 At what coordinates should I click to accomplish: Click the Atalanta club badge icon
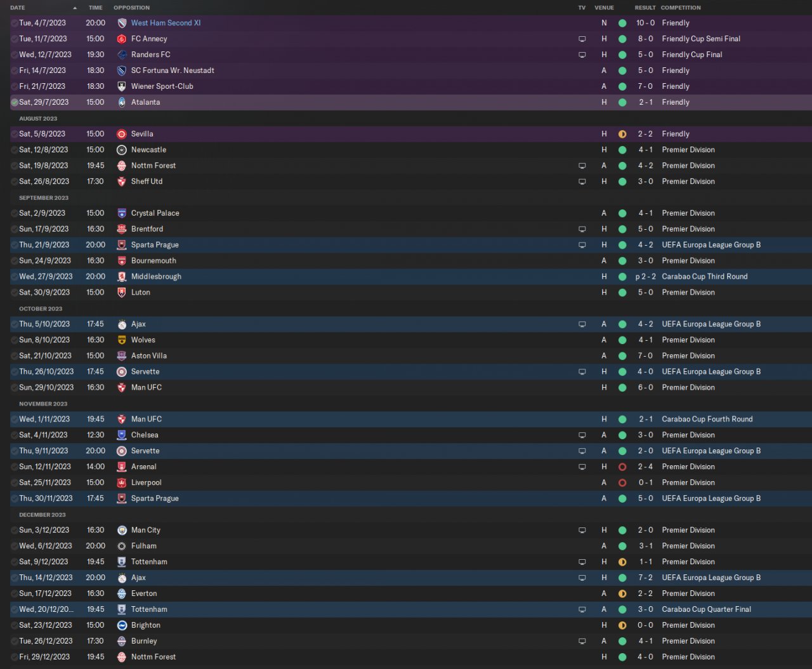coord(122,102)
